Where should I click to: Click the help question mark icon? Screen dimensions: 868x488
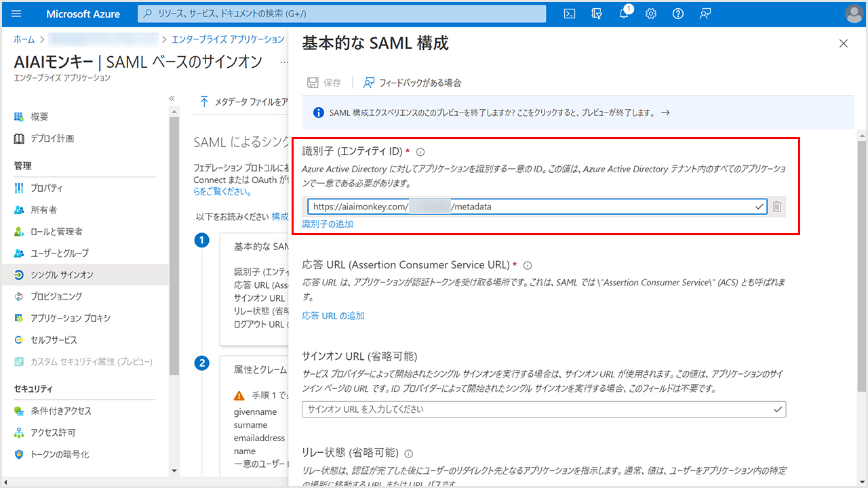pyautogui.click(x=677, y=14)
